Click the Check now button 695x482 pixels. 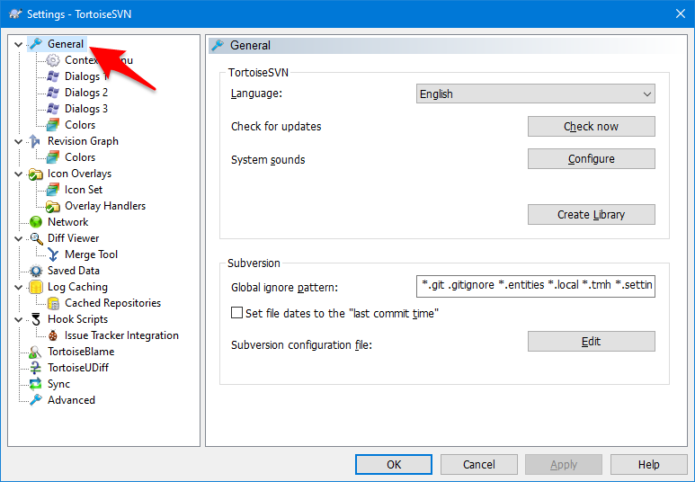(591, 126)
